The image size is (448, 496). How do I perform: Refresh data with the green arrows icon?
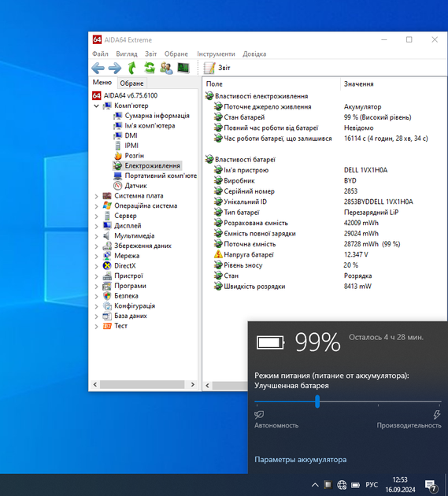point(150,68)
